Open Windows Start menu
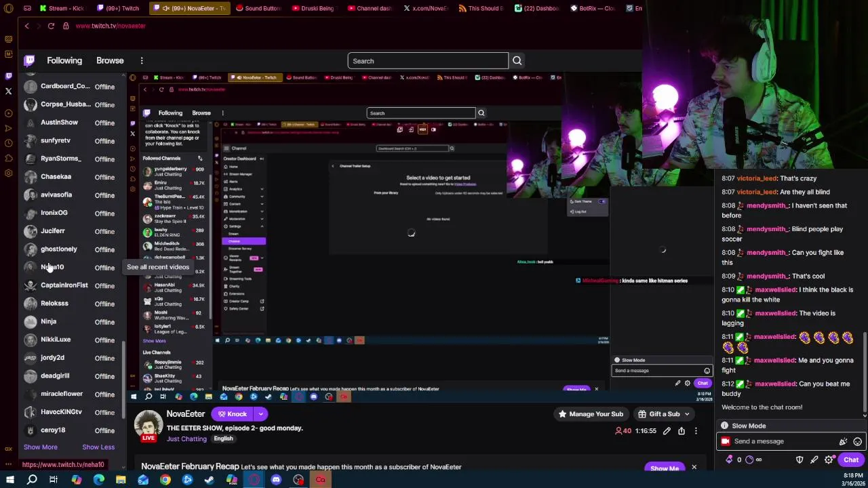 9,480
